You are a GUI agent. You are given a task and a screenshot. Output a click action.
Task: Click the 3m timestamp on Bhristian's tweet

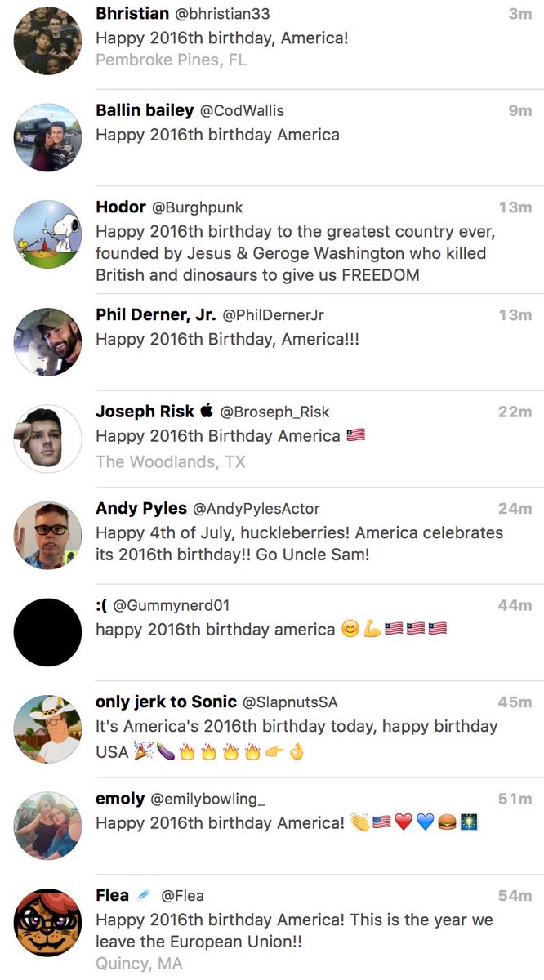(x=519, y=14)
